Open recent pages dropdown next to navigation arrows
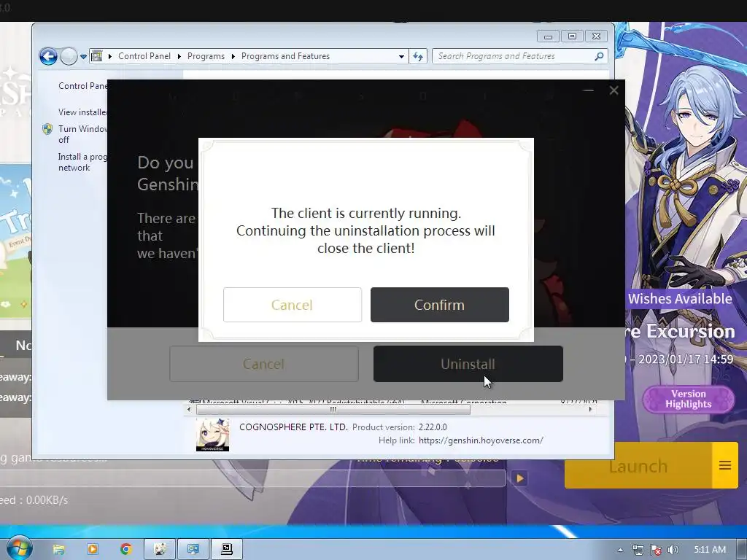Viewport: 747px width, 560px height. coord(83,56)
